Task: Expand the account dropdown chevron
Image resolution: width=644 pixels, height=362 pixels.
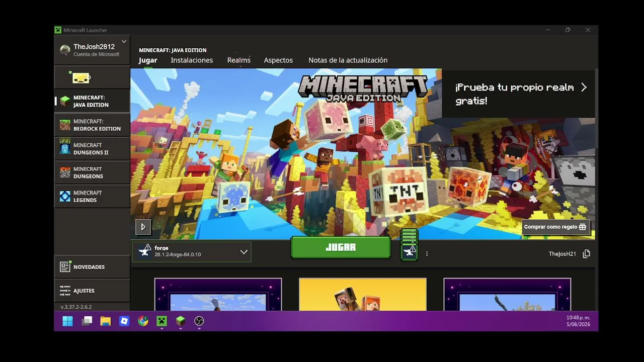Action: (x=124, y=42)
